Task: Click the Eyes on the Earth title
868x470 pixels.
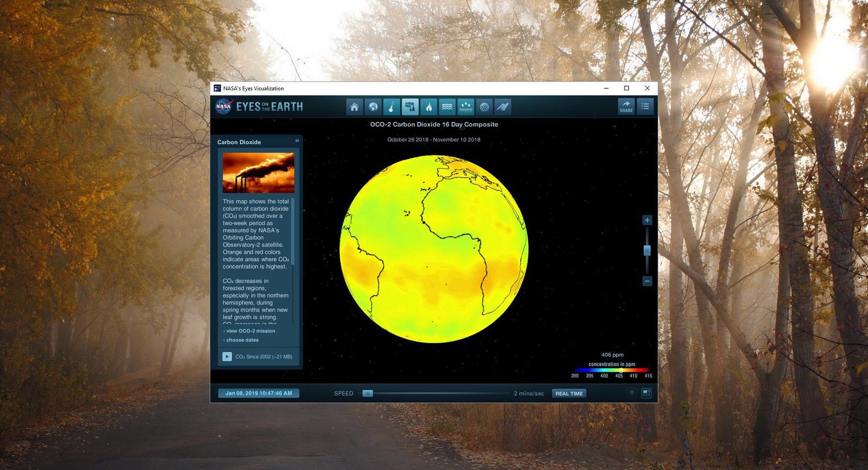Action: 269,106
